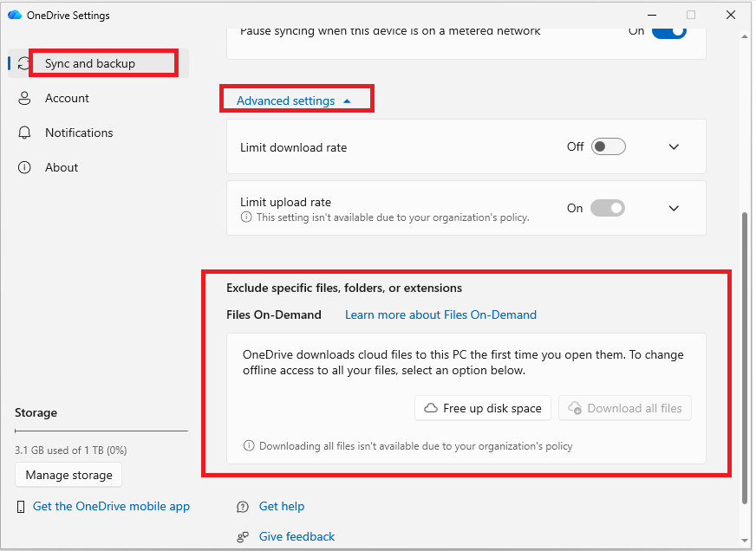Viewport: 756px width, 551px height.
Task: Click the phone icon beside mobile app link
Action: pos(21,507)
